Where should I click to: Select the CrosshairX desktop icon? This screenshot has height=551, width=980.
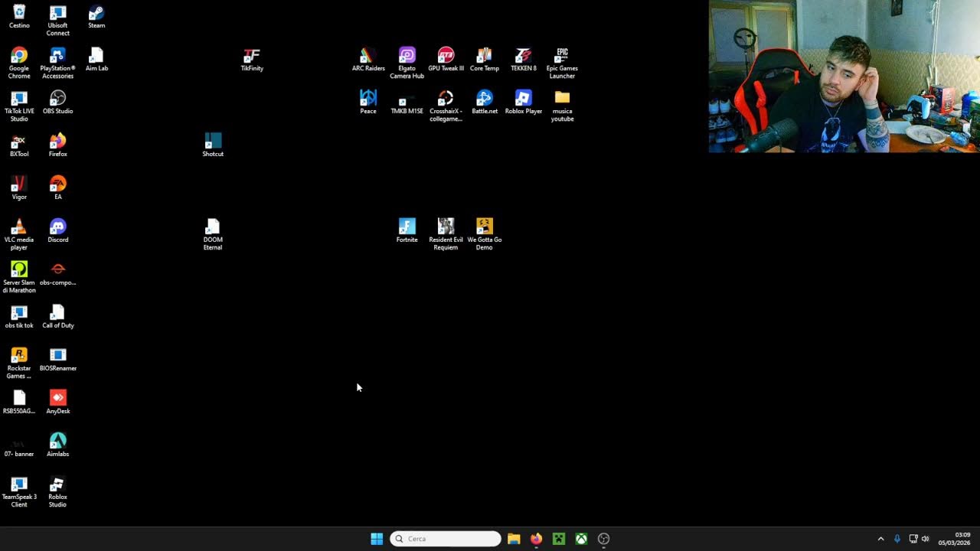pos(446,106)
